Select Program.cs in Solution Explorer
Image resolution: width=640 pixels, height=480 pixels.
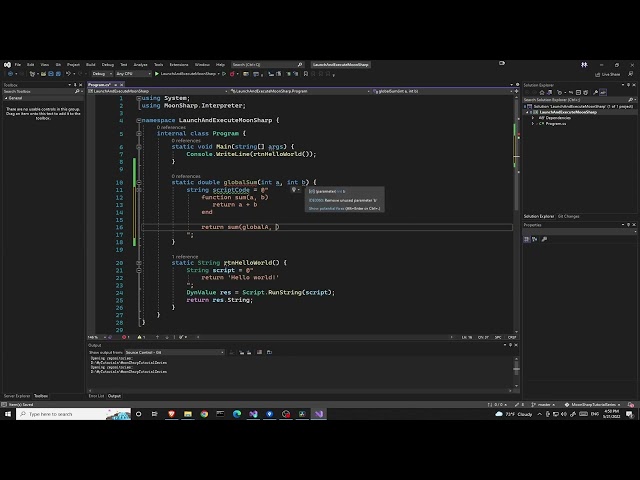coord(556,124)
